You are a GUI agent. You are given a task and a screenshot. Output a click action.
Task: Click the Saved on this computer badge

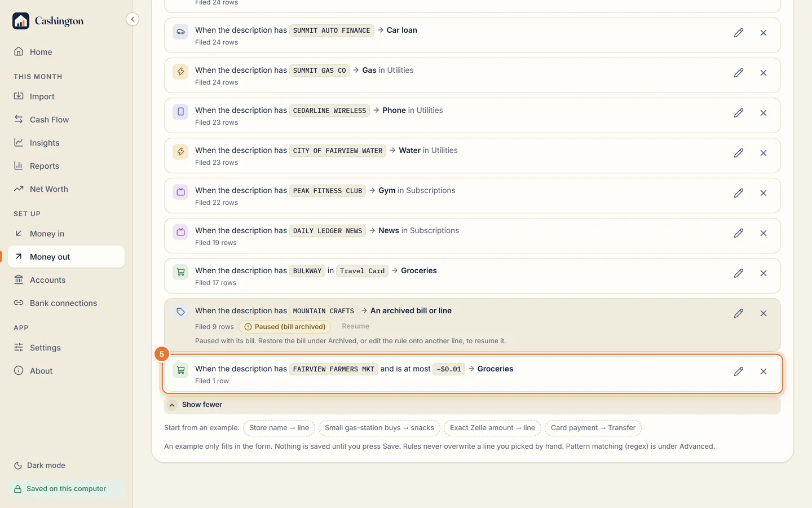[x=66, y=489]
